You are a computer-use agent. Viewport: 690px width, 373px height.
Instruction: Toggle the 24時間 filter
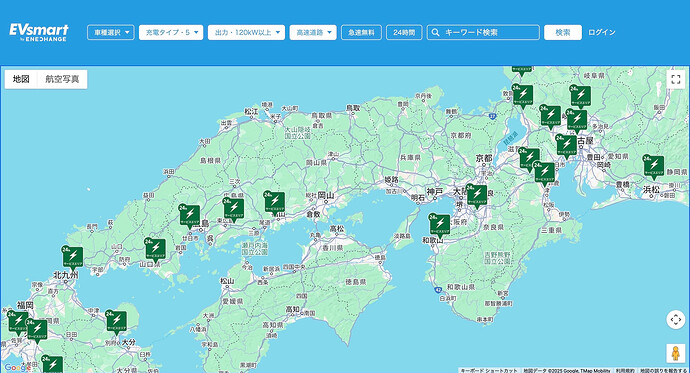[404, 32]
